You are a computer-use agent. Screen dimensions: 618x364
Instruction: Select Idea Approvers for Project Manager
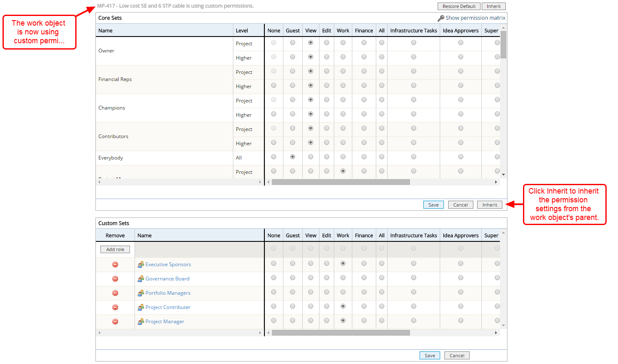461,320
